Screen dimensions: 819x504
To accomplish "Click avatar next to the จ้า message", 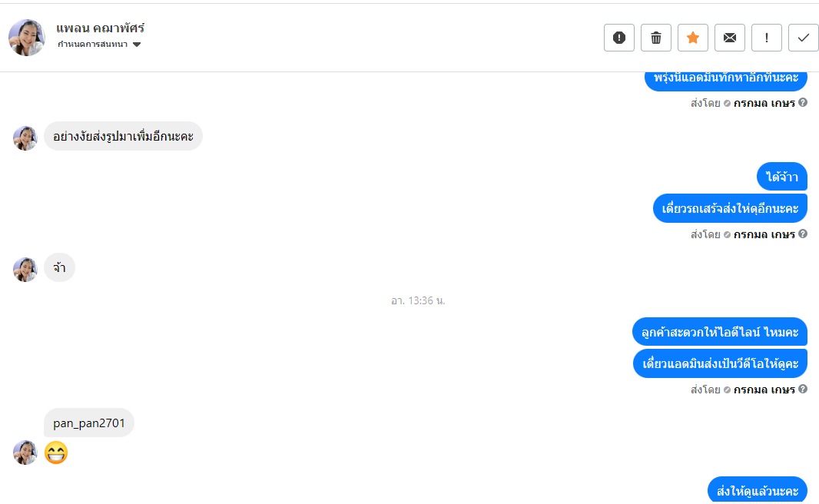I will pos(25,270).
